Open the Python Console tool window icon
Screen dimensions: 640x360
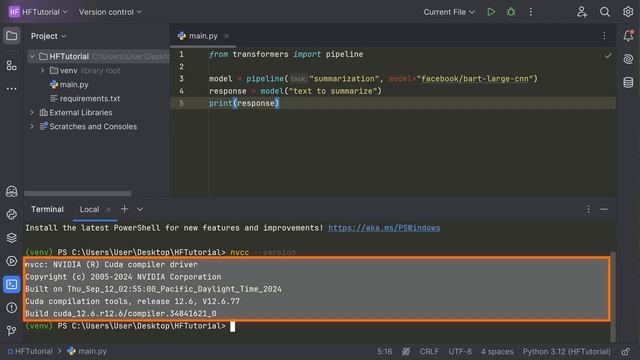(11, 214)
